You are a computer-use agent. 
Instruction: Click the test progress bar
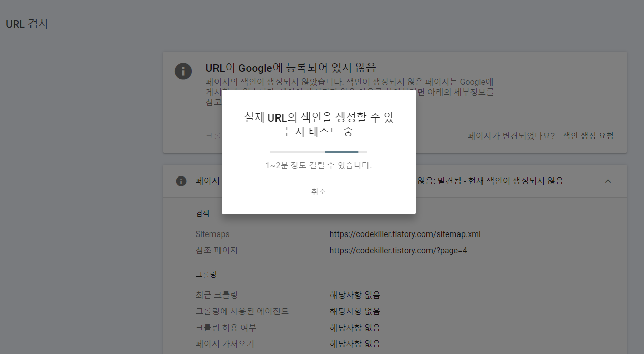[x=319, y=151]
